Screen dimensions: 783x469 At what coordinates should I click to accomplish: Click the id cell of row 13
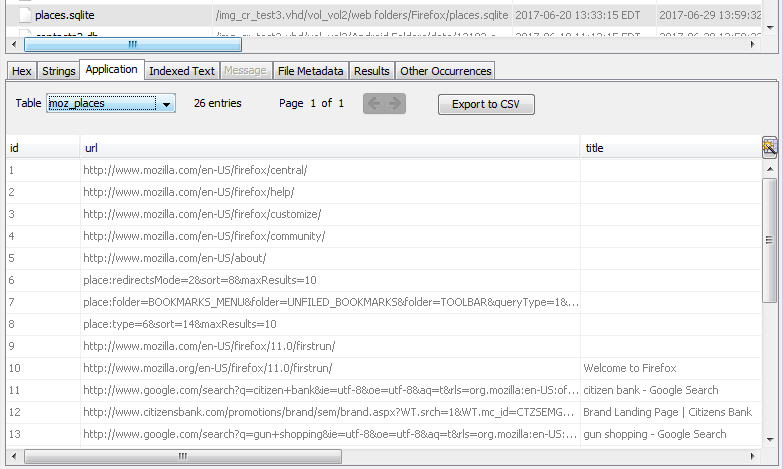click(43, 434)
